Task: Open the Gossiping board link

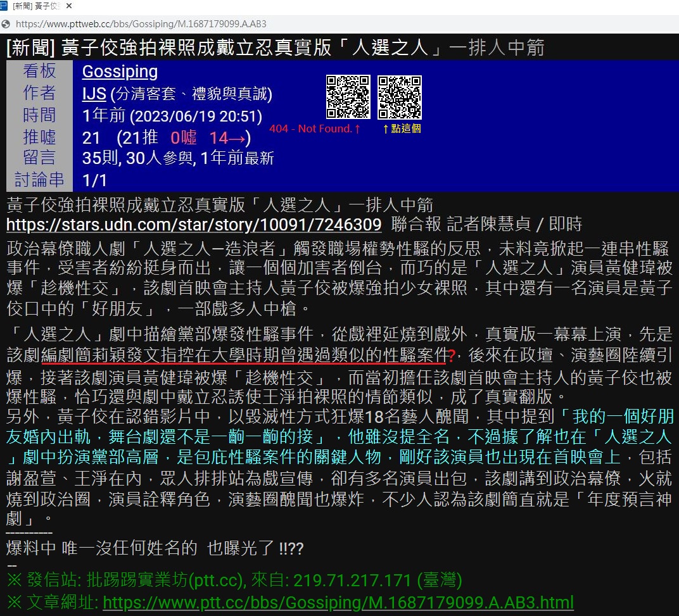Action: [x=120, y=72]
